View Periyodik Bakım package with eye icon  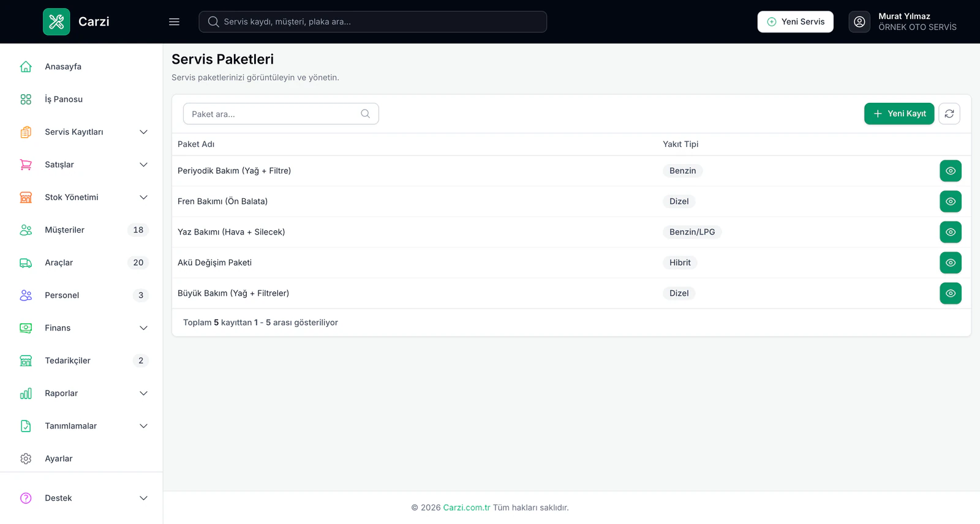tap(951, 171)
